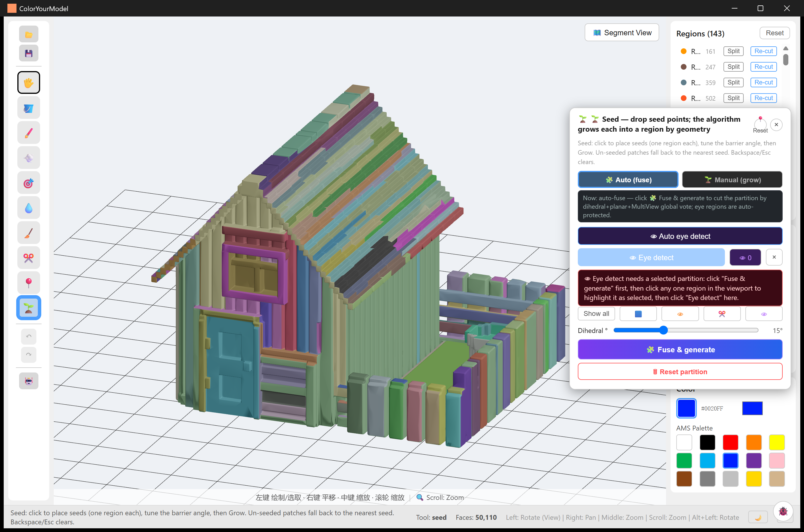
Task: Pick the red swatch in AMS Palette
Action: [x=730, y=442]
